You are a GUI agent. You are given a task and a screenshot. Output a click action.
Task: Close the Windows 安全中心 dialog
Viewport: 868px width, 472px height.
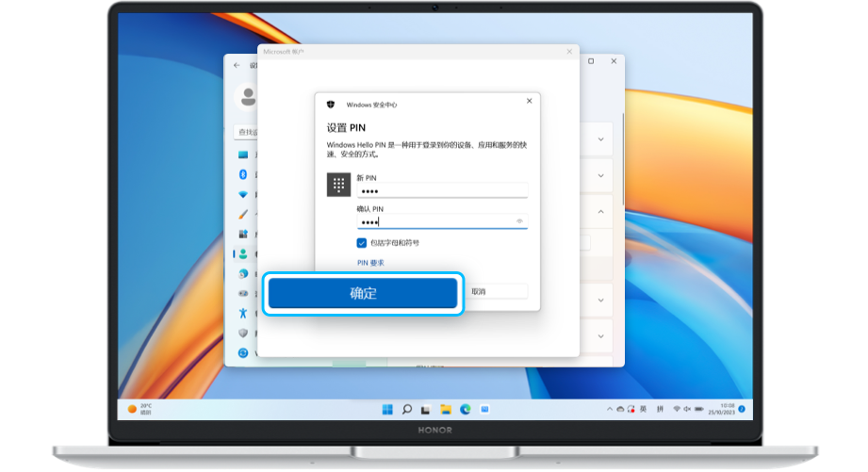[530, 101]
